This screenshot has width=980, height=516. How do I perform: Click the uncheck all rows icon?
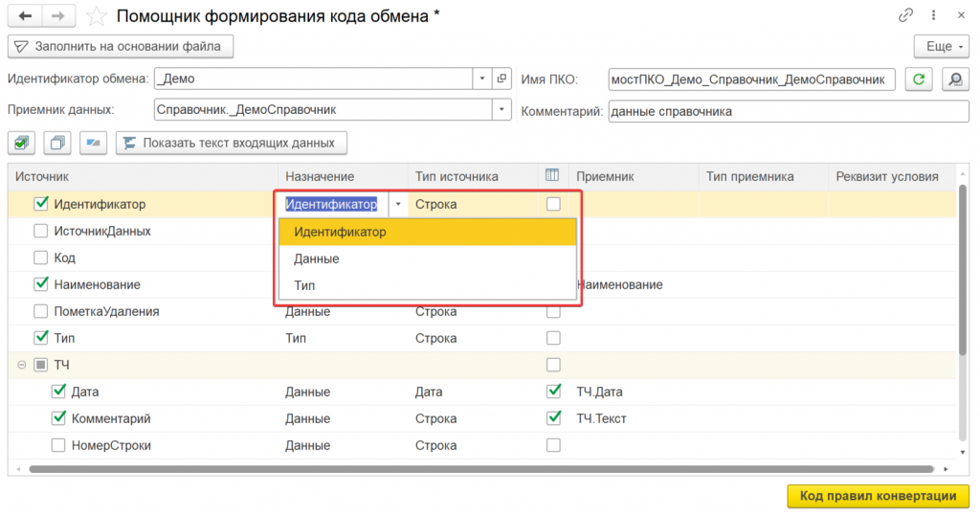pos(57,143)
